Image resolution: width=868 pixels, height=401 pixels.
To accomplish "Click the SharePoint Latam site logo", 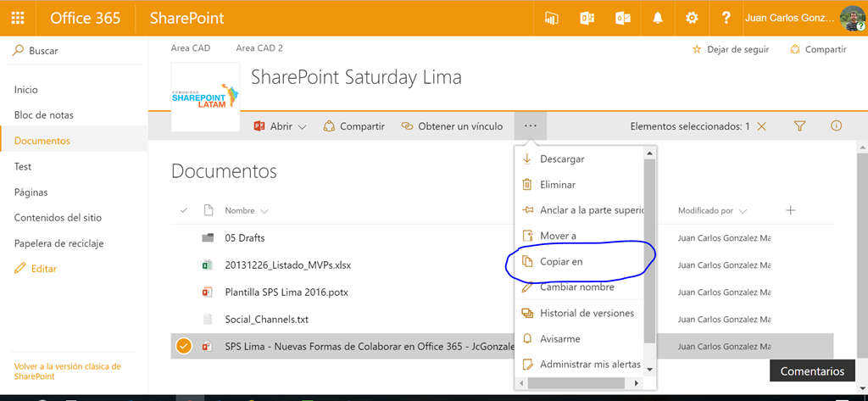I will click(206, 97).
